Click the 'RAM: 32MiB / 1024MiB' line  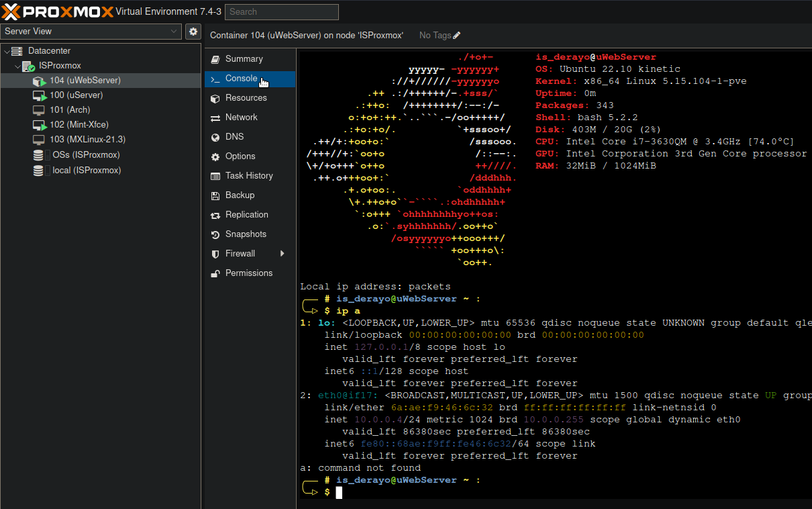596,166
